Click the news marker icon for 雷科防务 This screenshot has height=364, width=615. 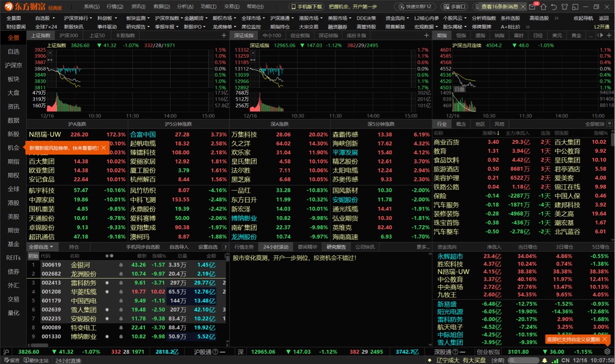107,283
